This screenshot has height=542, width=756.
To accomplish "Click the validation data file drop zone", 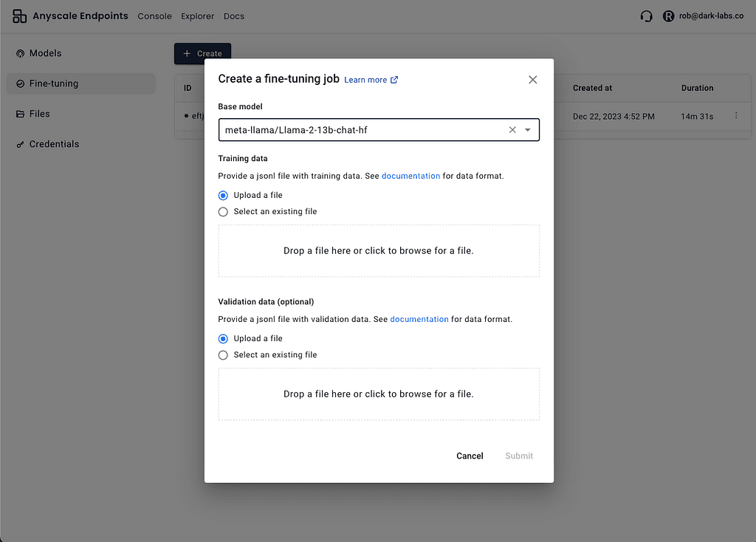I will point(379,394).
